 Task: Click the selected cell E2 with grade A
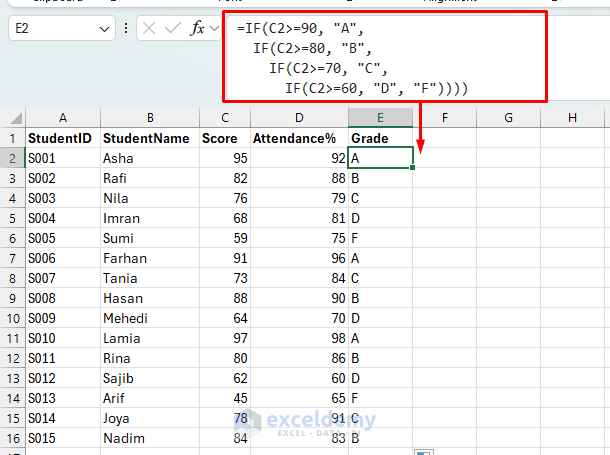click(x=380, y=158)
